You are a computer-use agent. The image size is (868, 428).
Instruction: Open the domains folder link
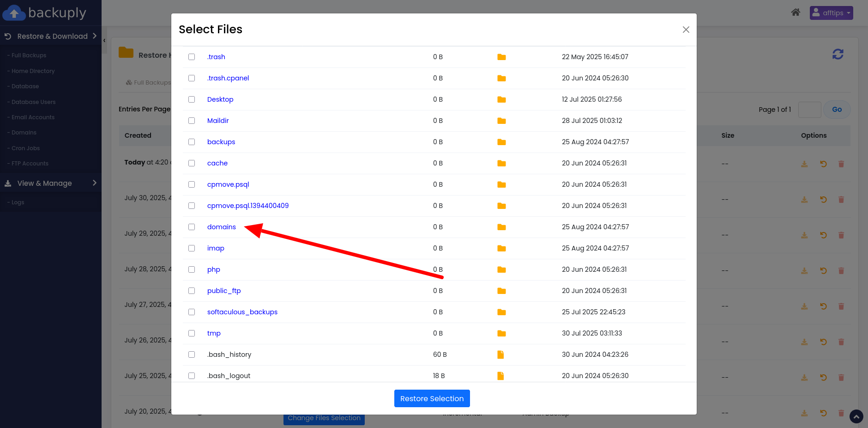(x=222, y=227)
